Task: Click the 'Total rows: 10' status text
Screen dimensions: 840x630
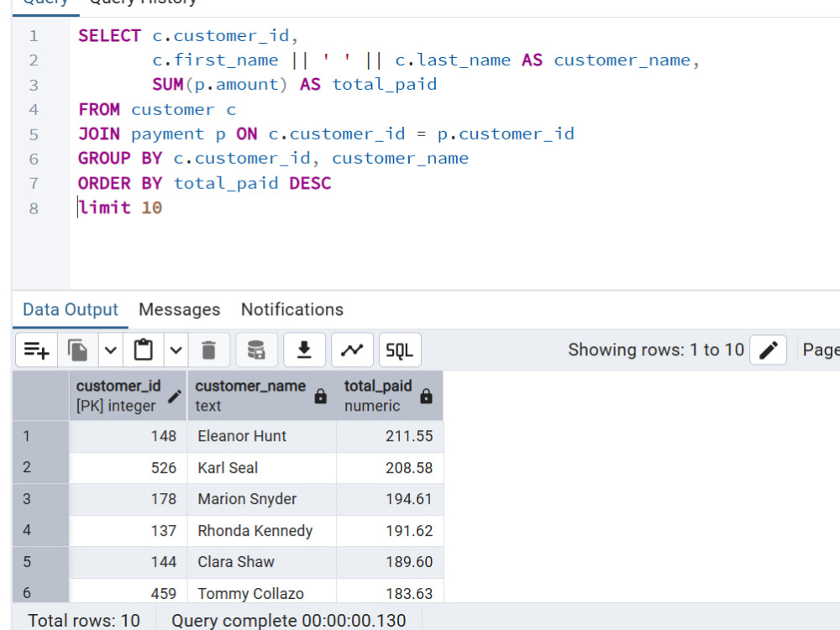Action: point(84,621)
